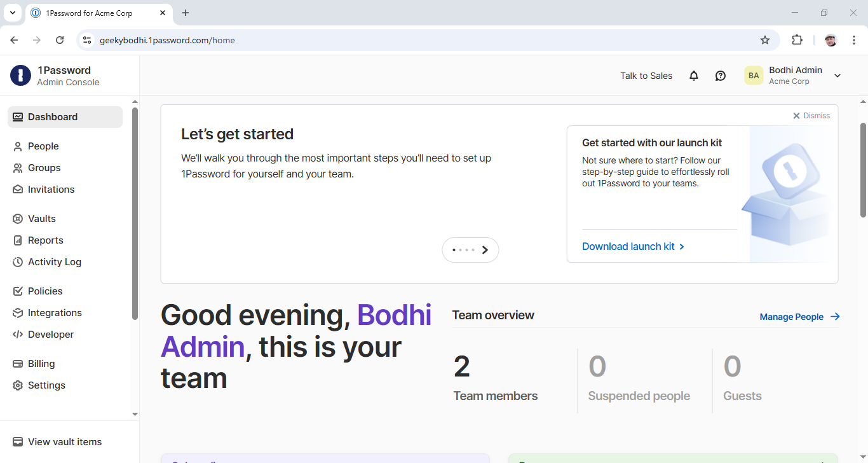
Task: Open the help question mark icon
Action: coord(721,76)
